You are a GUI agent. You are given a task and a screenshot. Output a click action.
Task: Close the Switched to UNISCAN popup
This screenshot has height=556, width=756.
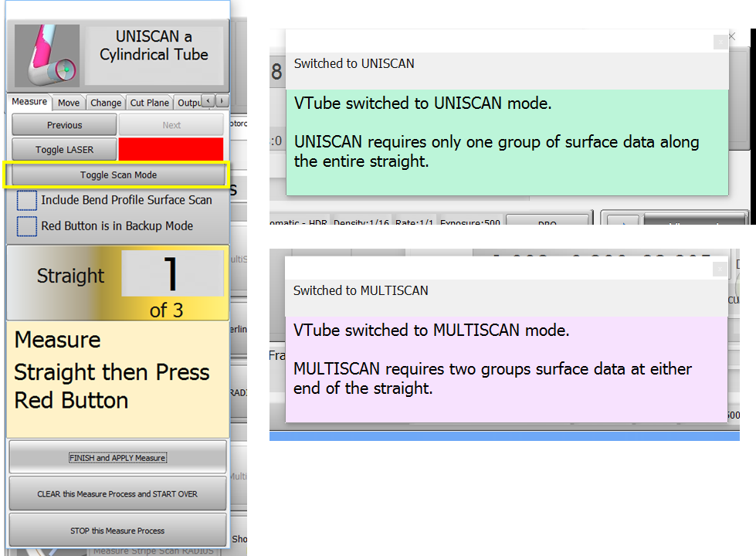[720, 42]
